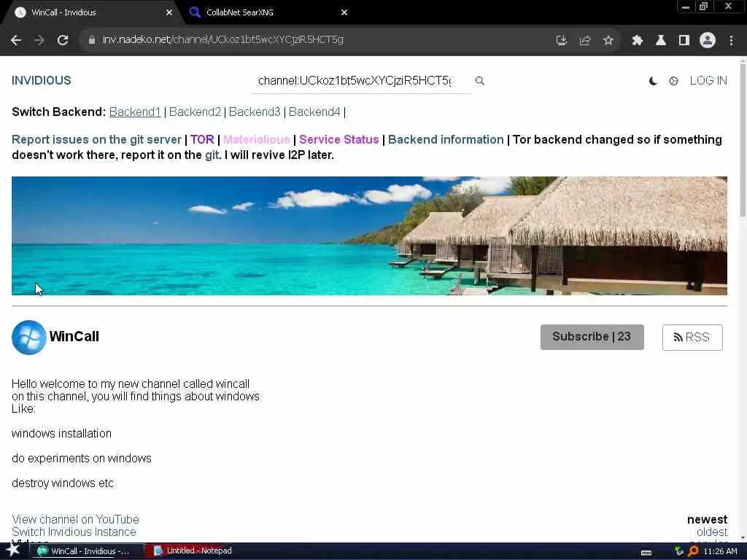Open the TOR link
This screenshot has width=747, height=560.
click(x=202, y=139)
